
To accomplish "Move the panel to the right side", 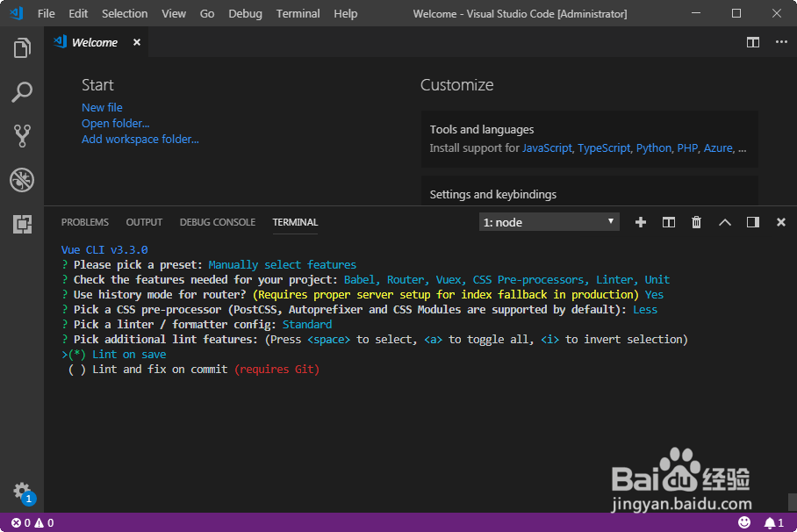I will point(753,222).
